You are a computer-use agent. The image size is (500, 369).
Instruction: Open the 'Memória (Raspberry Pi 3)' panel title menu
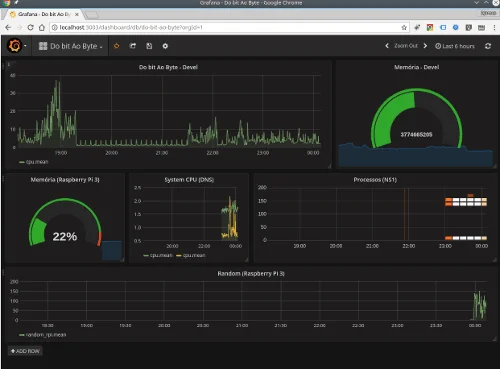65,180
